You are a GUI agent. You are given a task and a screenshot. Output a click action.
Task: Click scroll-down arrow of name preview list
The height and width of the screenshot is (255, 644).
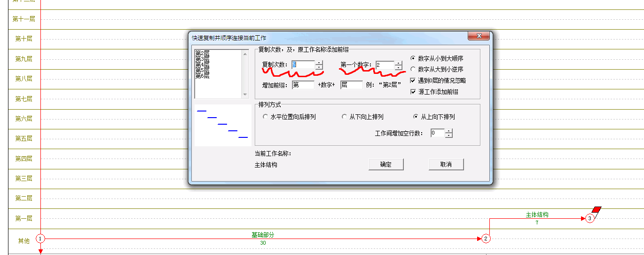point(245,95)
